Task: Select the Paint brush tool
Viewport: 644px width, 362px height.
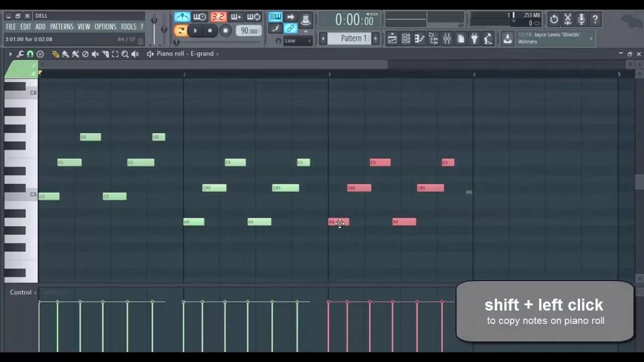Action: click(65, 54)
